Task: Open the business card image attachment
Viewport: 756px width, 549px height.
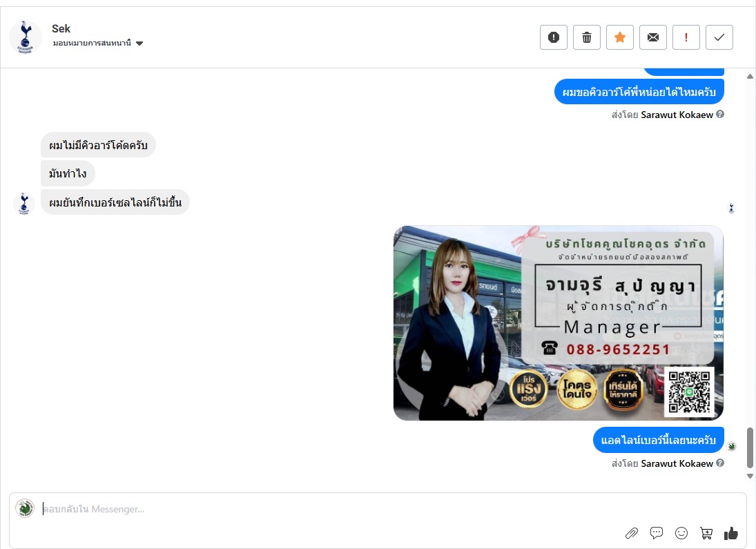Action: pyautogui.click(x=559, y=322)
